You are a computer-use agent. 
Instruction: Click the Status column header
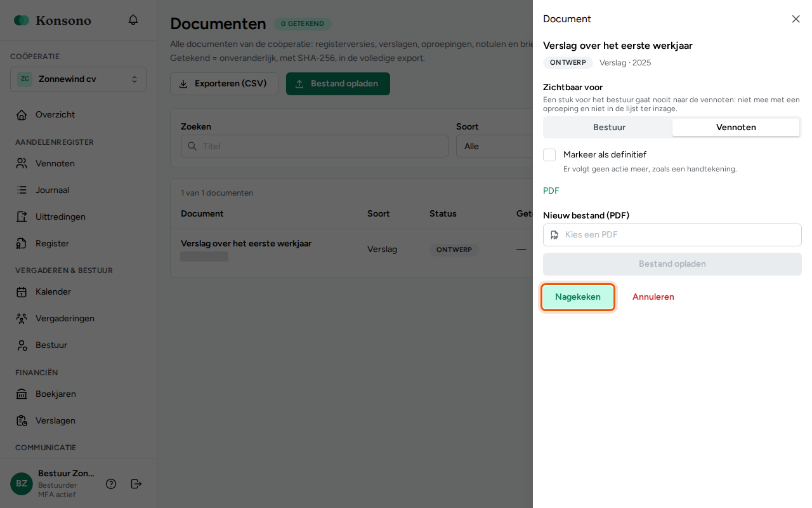coord(443,214)
